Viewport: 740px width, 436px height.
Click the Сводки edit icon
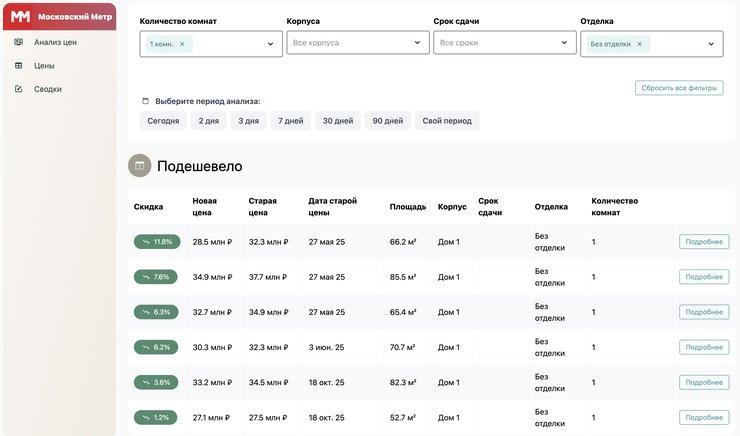coord(19,89)
